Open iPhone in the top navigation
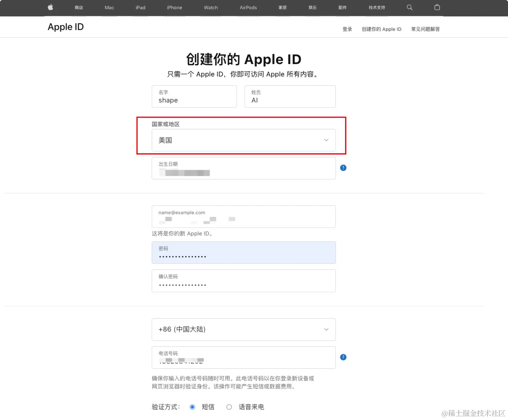 coord(175,8)
